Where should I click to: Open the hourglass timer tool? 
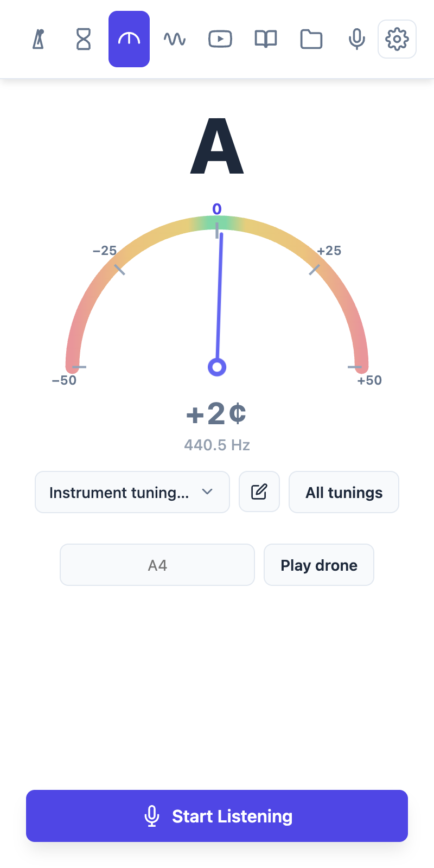[x=84, y=39]
